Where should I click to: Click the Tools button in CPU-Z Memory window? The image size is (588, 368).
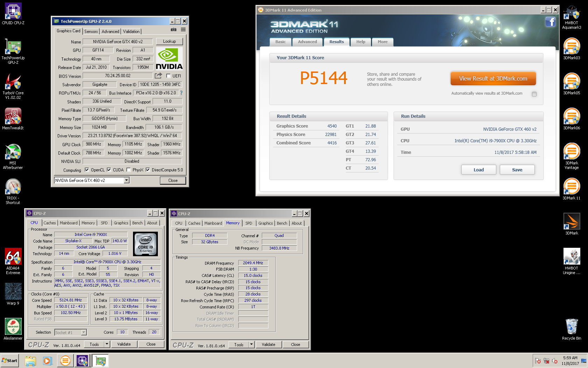[239, 345]
